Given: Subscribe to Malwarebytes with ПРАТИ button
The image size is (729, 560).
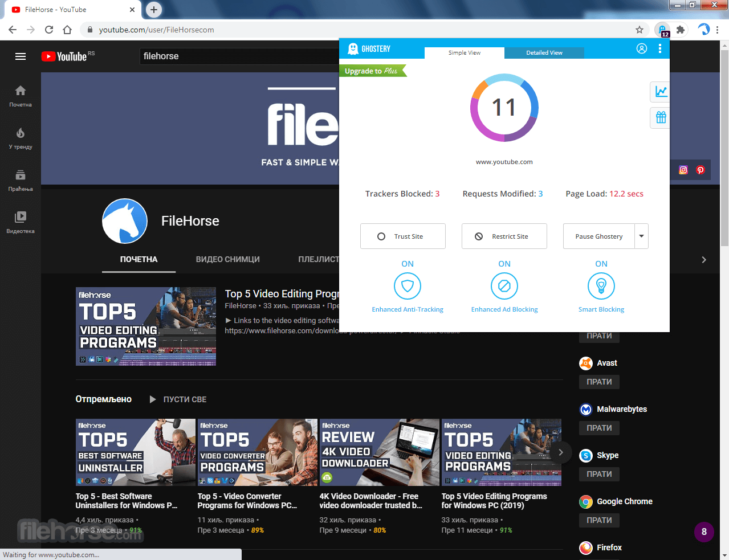Looking at the screenshot, I should (x=599, y=428).
